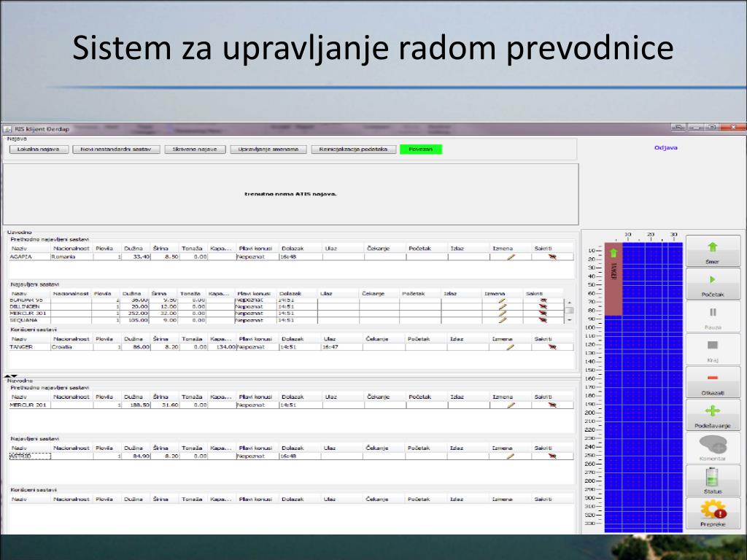Click Upravljanje smenama button
747x560 pixels.
[268, 149]
